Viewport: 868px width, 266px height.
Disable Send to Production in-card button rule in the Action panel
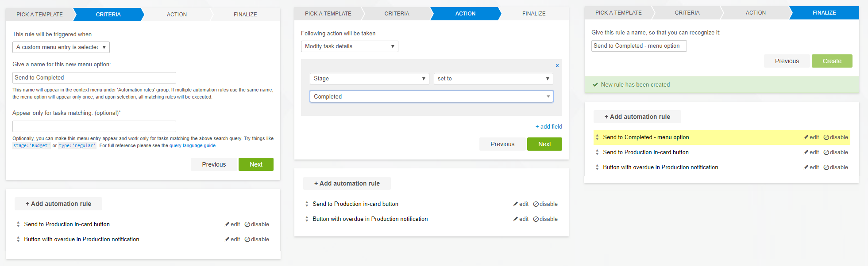(x=545, y=204)
